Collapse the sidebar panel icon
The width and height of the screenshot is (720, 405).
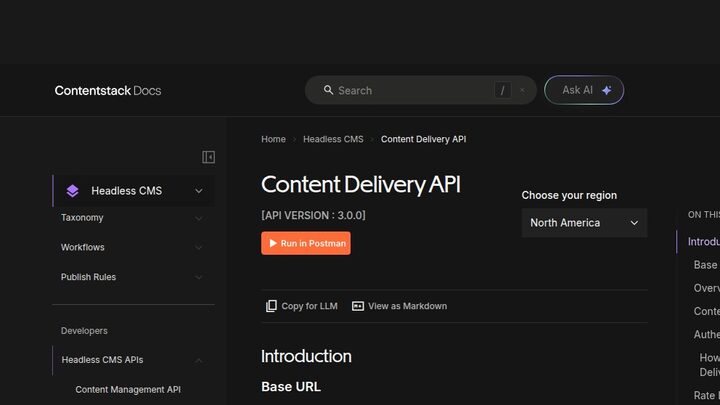[208, 157]
